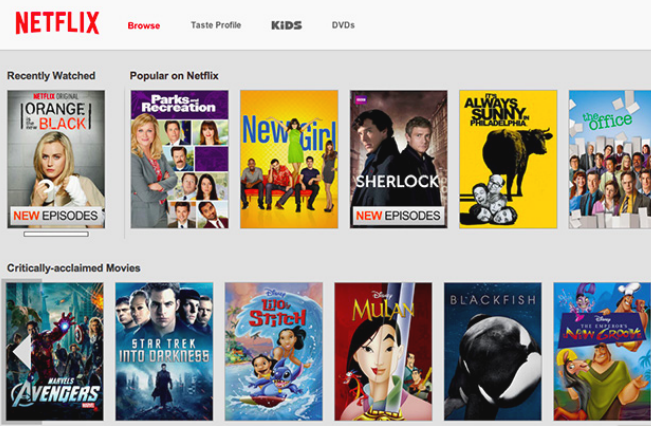Switch to the Kids section

[x=286, y=25]
